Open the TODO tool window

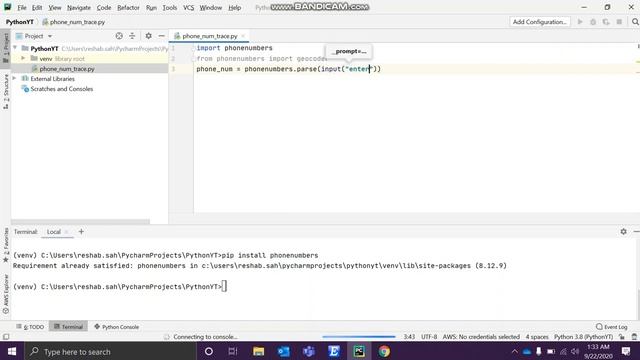point(30,327)
